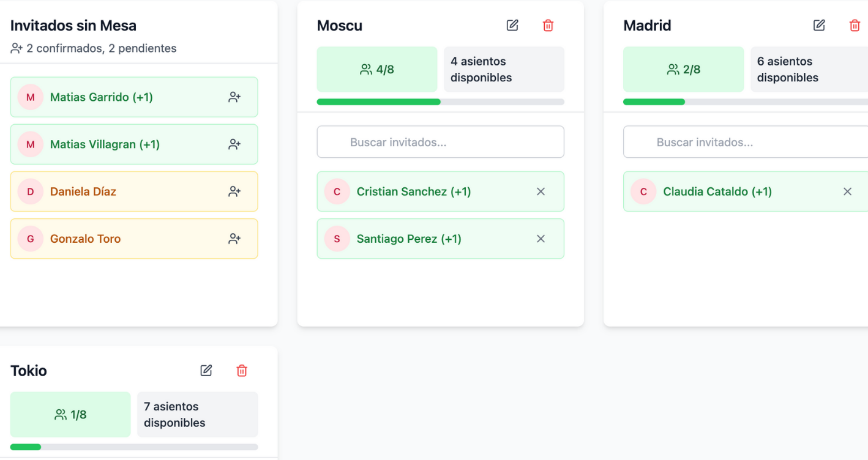Screen dimensions: 868x460
Task: Remove Claudia Cataldo from Madrid
Action: coord(847,191)
